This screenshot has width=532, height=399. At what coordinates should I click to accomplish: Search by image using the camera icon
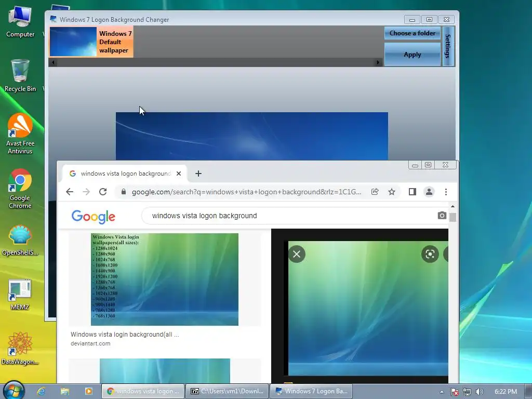click(442, 216)
